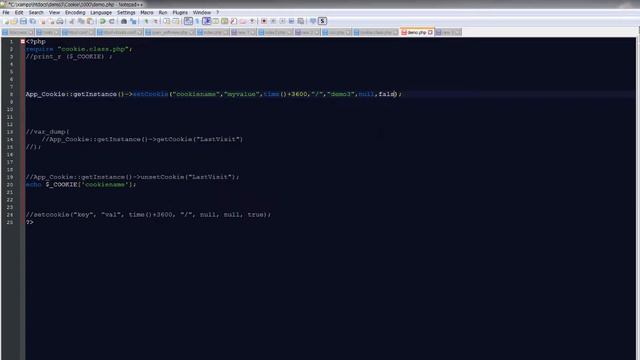Click the "cookiename" string on line 8
This screenshot has width=640, height=360.
click(x=196, y=94)
